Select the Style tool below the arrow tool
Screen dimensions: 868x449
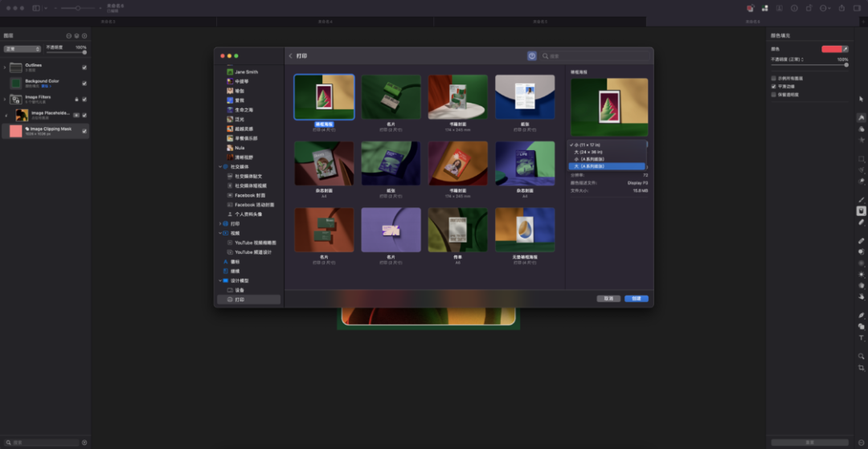[861, 118]
